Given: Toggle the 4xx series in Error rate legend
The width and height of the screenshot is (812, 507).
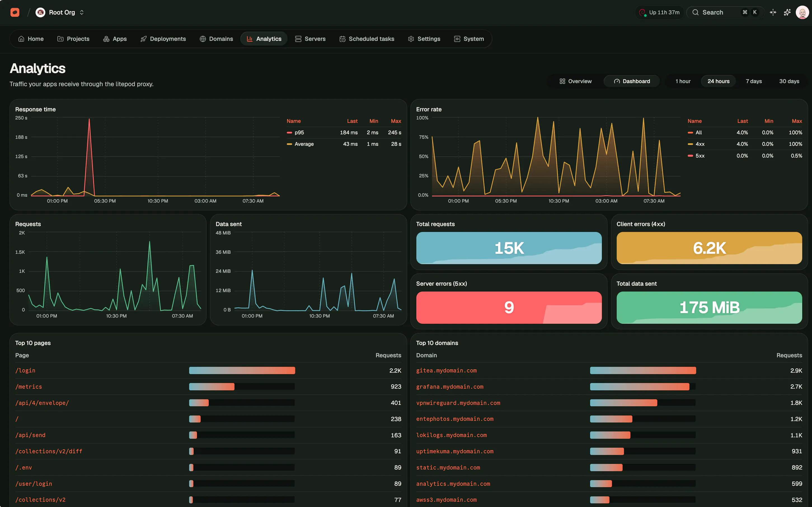Looking at the screenshot, I should (745, 144).
